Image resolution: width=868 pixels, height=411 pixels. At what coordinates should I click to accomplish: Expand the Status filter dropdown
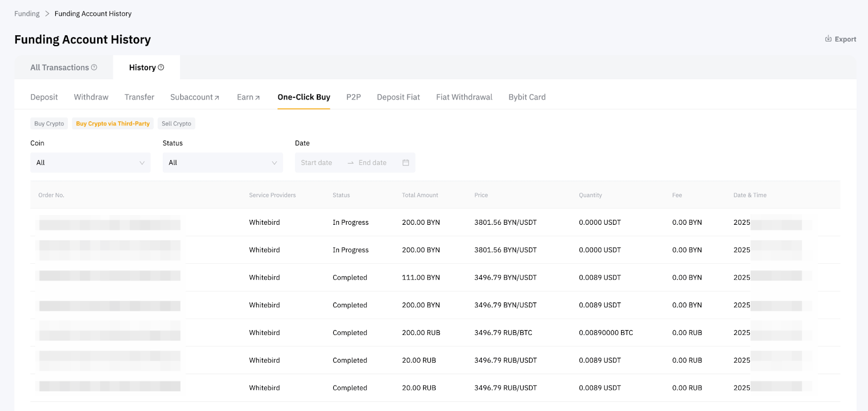point(222,162)
